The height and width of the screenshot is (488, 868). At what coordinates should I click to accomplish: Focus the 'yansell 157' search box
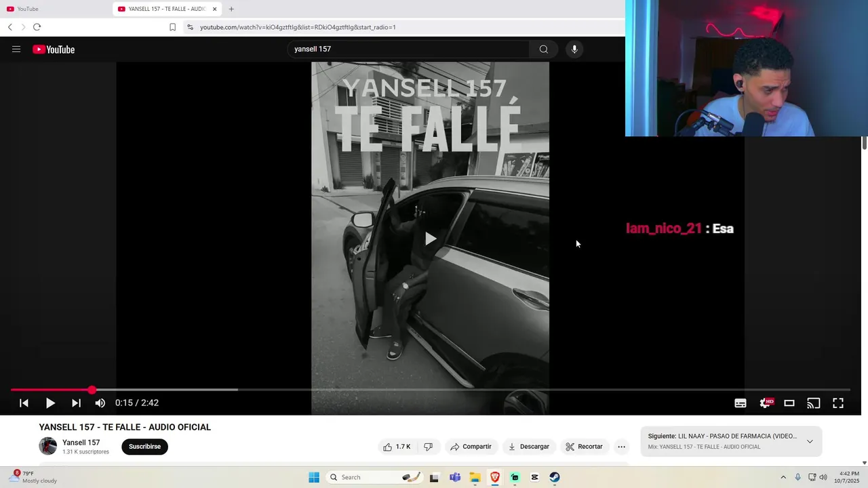(409, 49)
